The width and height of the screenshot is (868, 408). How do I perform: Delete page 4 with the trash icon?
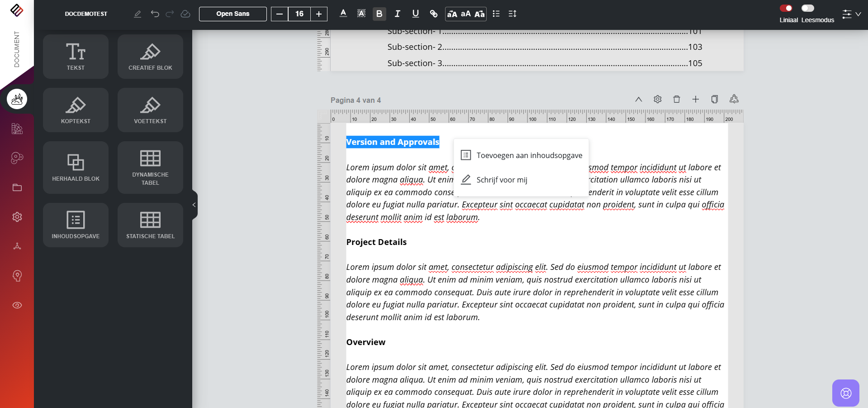coord(676,99)
